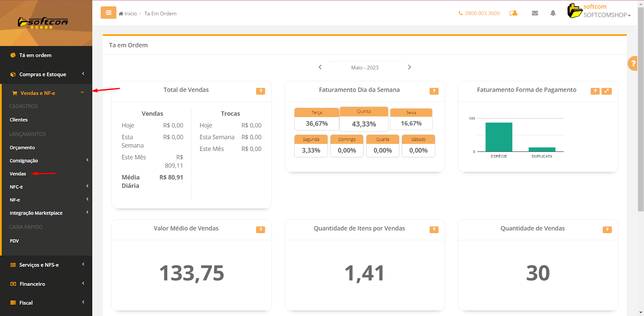Viewport: 644px width, 316px height.
Task: Open the notifications bell icon
Action: click(553, 13)
